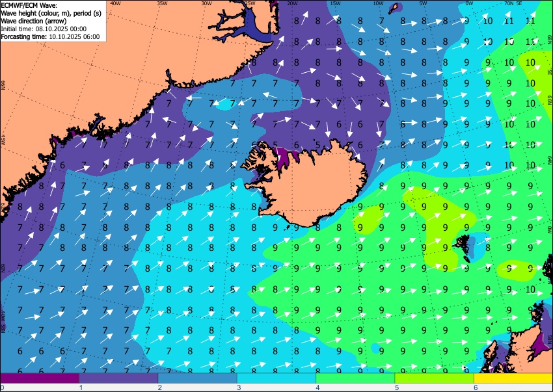Click the 70N latitude label
This screenshot has height=392, width=553.
509,3
